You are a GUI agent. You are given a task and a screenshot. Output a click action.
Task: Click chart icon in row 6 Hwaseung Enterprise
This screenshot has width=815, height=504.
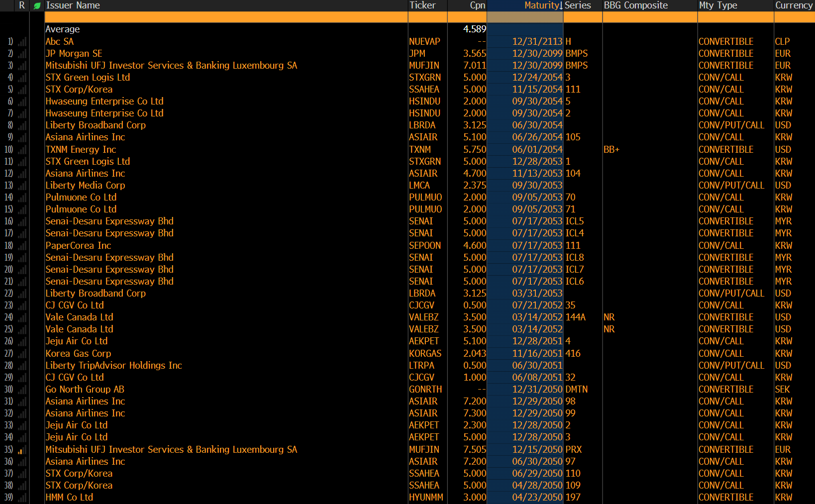pyautogui.click(x=22, y=101)
